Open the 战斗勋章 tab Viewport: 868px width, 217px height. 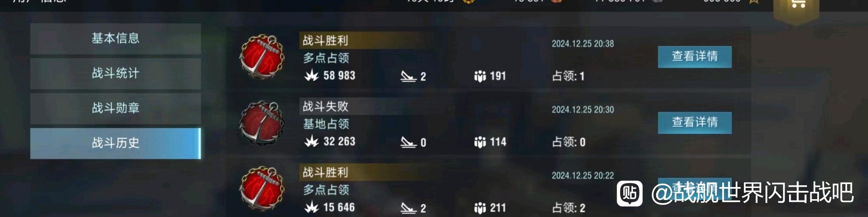point(115,108)
